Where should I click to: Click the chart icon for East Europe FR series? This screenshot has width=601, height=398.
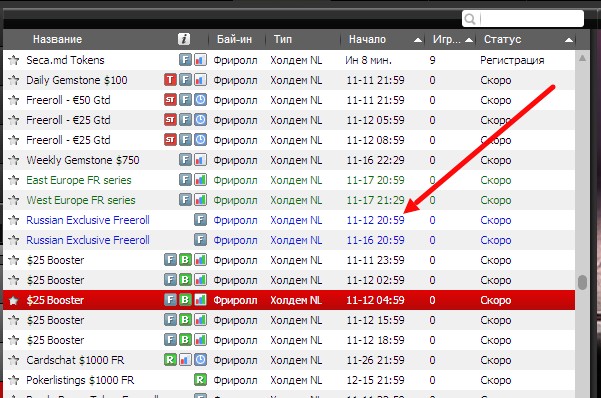[200, 179]
